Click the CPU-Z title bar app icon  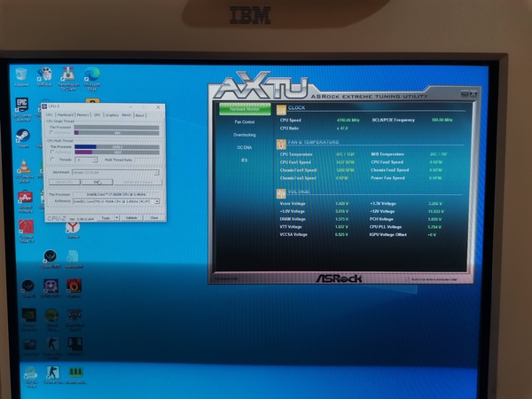[x=44, y=106]
